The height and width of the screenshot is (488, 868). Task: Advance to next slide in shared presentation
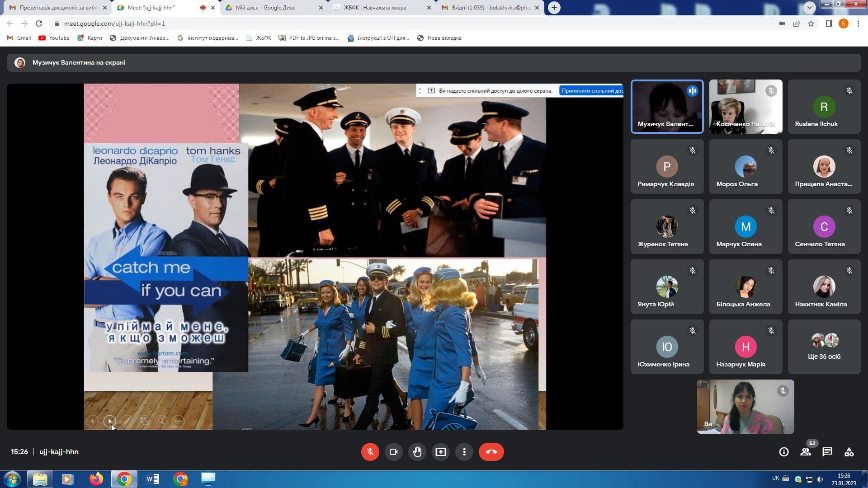click(109, 421)
